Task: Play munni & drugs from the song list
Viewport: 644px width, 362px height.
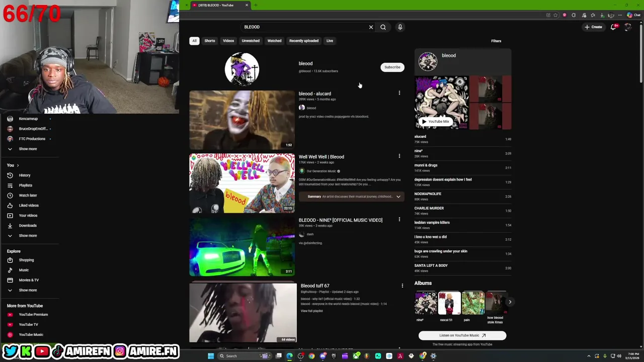Action: (x=462, y=167)
